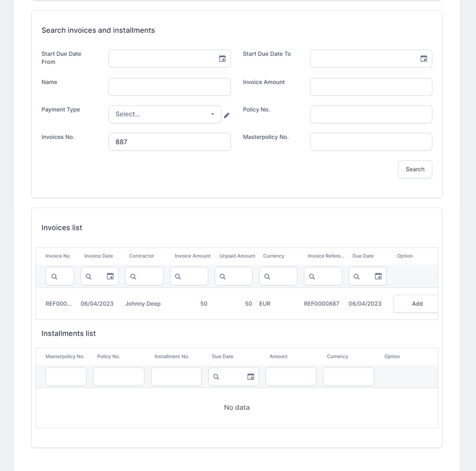Open calendar for Start Due Date To
The width and height of the screenshot is (476, 471).
(x=424, y=59)
